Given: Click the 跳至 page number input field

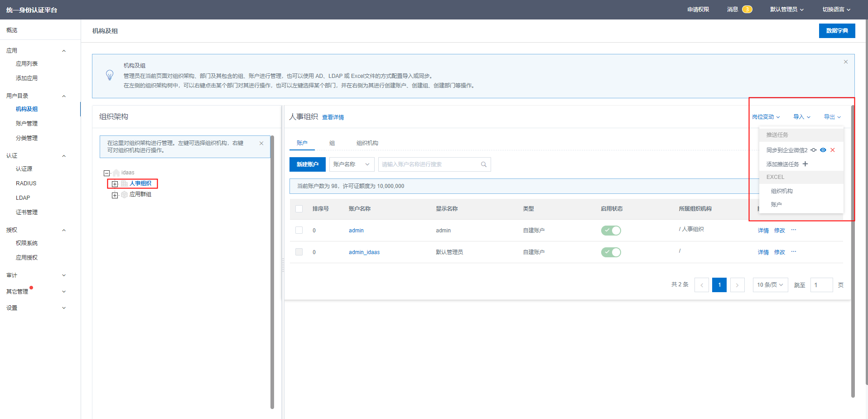Looking at the screenshot, I should coord(821,285).
